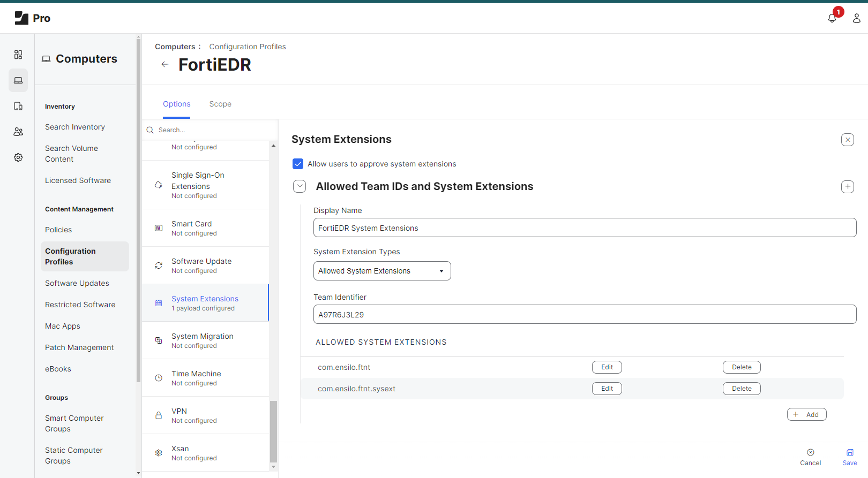Screen dimensions: 868x478
Task: Select Software Update payload
Action: click(205, 265)
